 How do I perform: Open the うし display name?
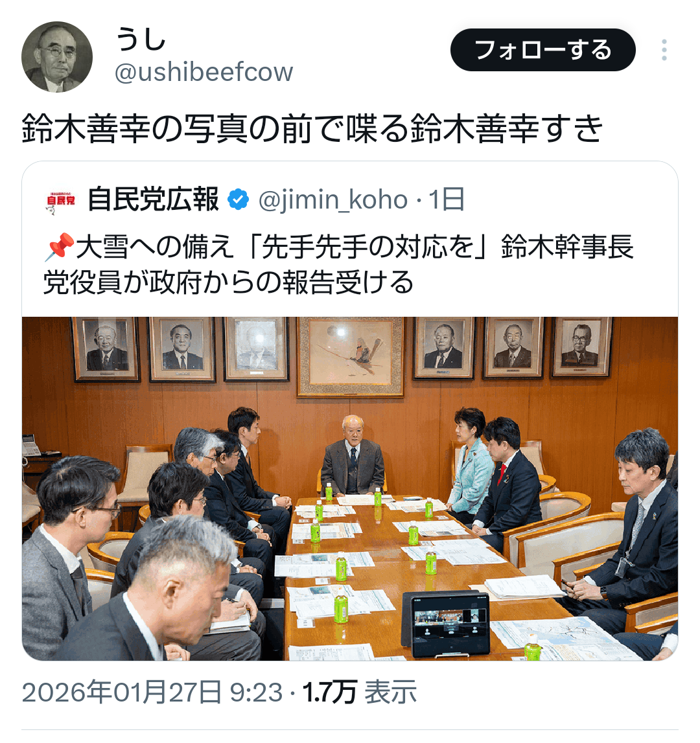[x=141, y=38]
